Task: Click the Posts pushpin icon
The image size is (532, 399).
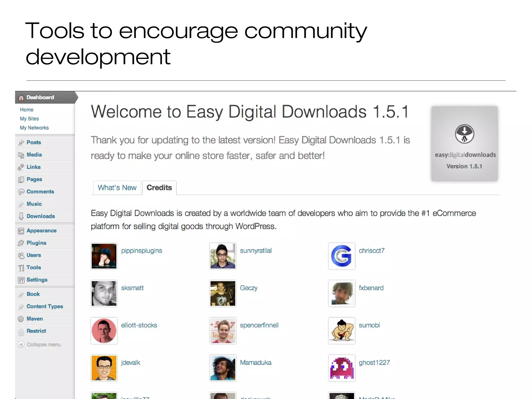Action: [x=21, y=143]
